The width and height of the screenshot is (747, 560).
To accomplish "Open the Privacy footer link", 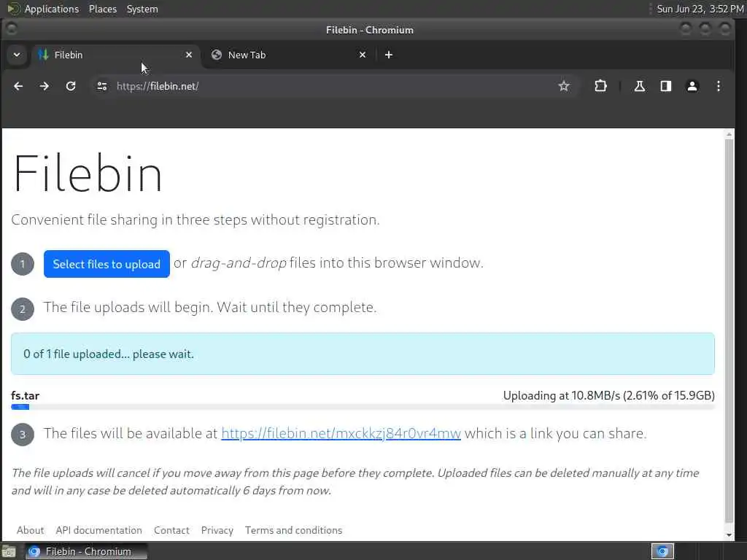I will coord(217,530).
